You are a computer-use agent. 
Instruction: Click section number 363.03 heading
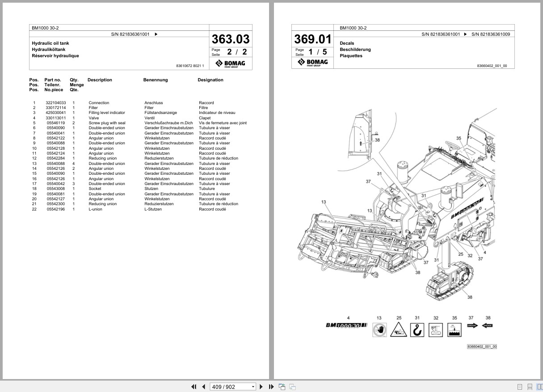click(x=231, y=39)
